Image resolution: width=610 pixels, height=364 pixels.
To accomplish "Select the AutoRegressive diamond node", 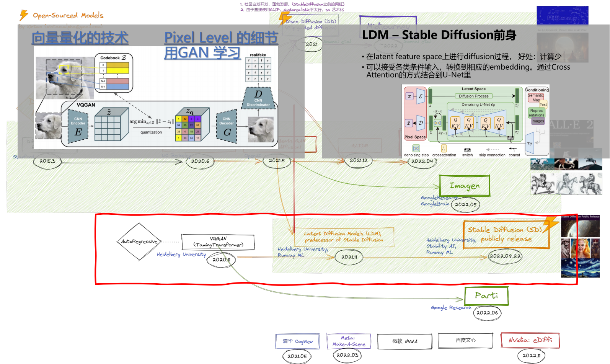I will point(139,242).
